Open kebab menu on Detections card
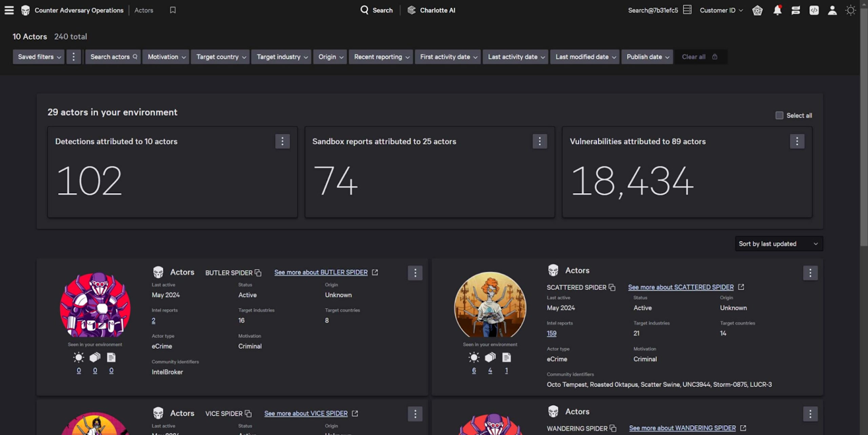This screenshot has height=435, width=868. pos(282,142)
